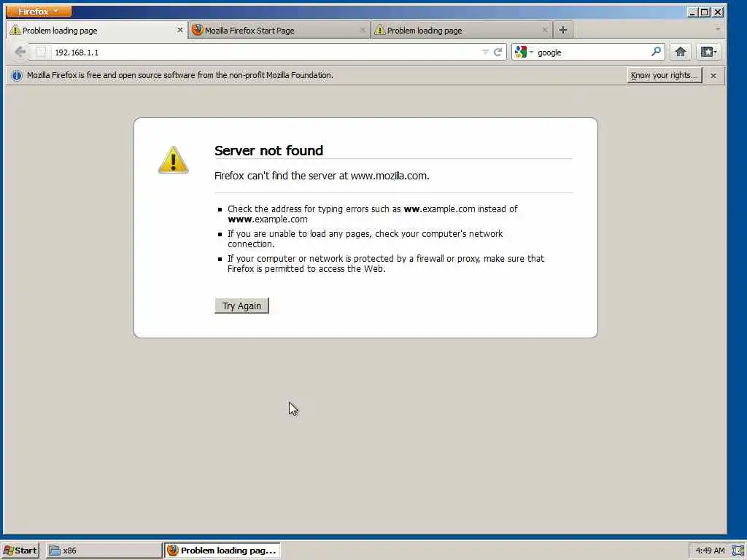Image resolution: width=747 pixels, height=560 pixels.
Task: Click the Try Again button
Action: [241, 306]
